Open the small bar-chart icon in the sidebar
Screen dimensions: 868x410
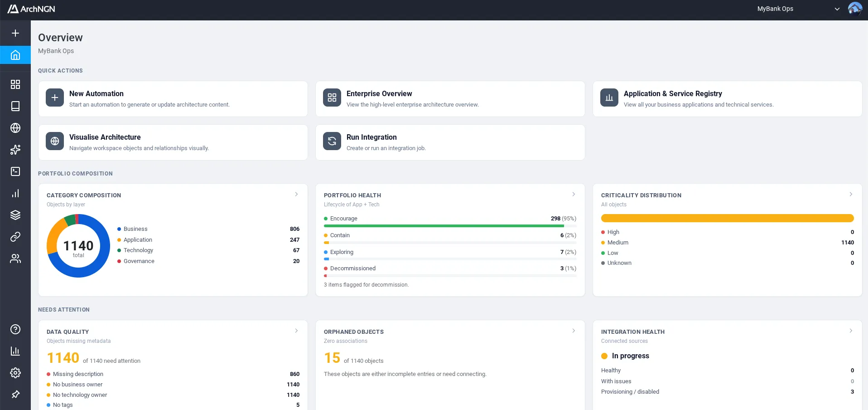click(x=15, y=193)
